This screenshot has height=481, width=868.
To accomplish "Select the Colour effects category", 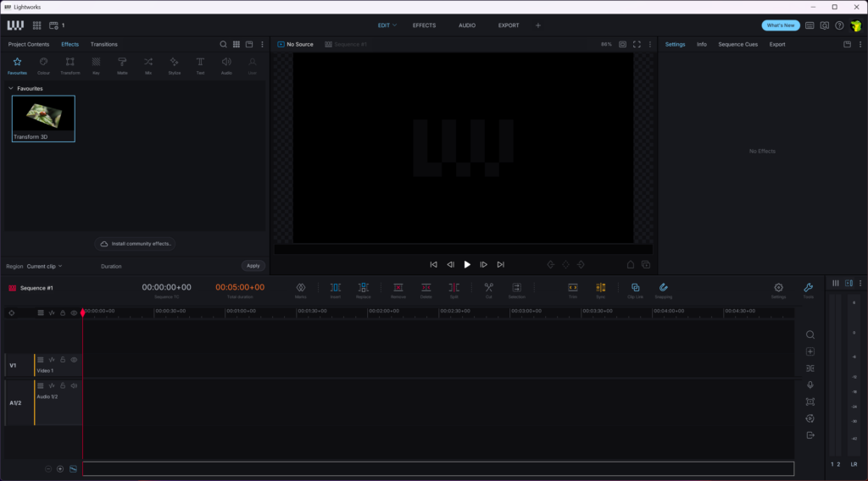I will pyautogui.click(x=43, y=65).
